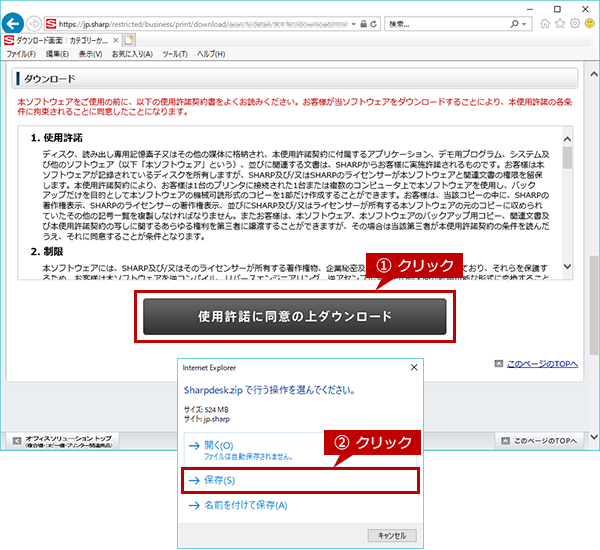Click the page scroll down arrow
Viewport: 600px width, 550px height.
click(x=593, y=436)
